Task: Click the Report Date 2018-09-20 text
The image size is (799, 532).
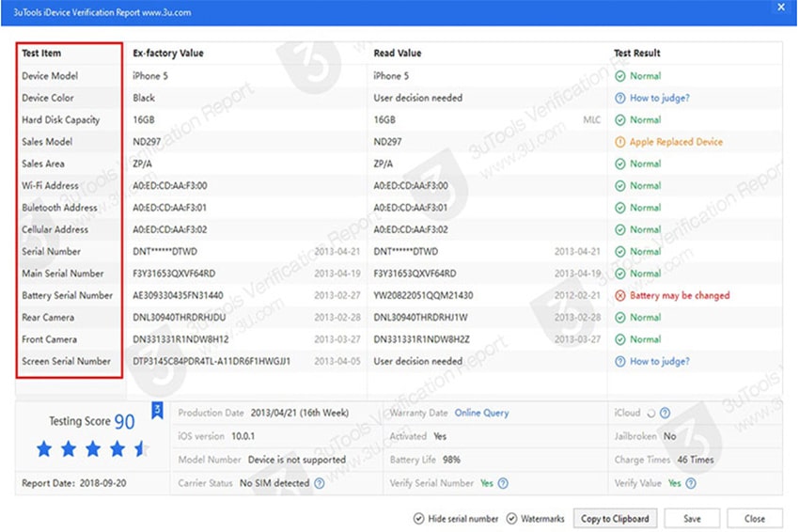Action: click(x=74, y=483)
